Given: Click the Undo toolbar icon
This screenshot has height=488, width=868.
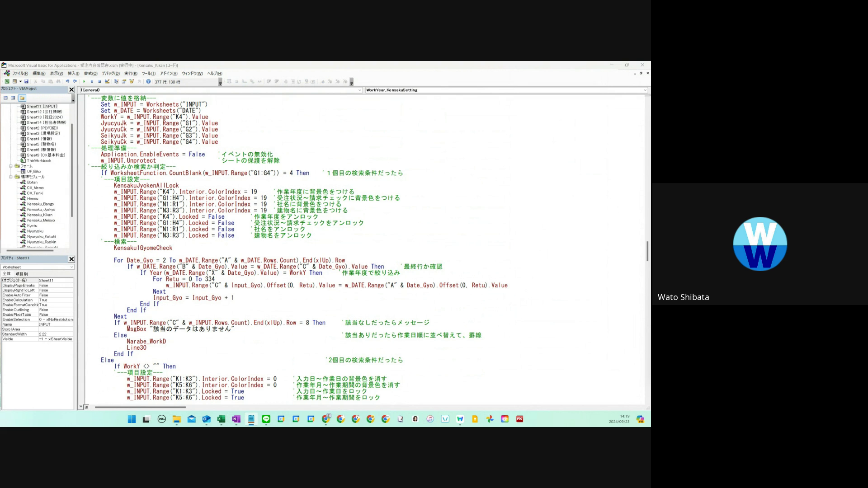Looking at the screenshot, I should coord(67,82).
